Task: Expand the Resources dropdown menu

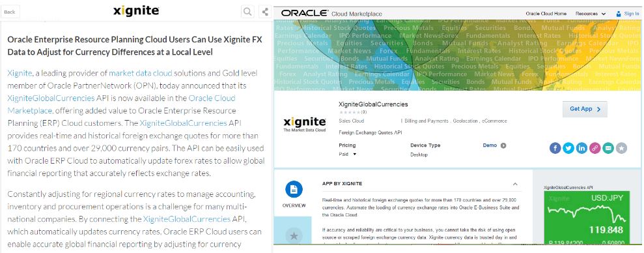Action: click(590, 14)
